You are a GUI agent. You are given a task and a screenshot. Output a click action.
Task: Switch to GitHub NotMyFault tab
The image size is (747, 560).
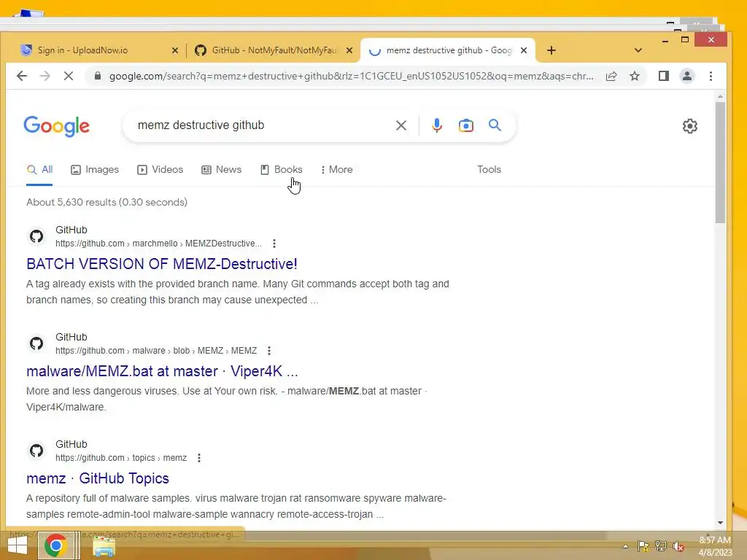(x=274, y=50)
